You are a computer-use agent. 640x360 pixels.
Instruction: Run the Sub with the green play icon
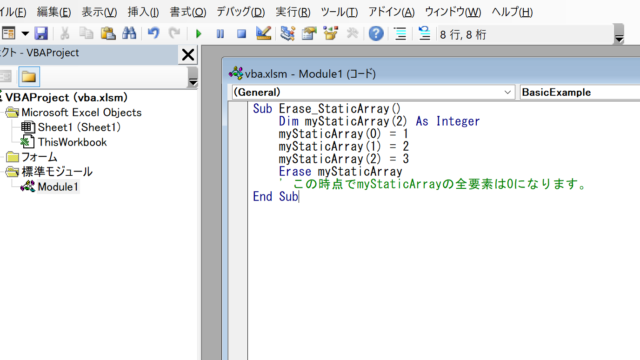pyautogui.click(x=199, y=33)
